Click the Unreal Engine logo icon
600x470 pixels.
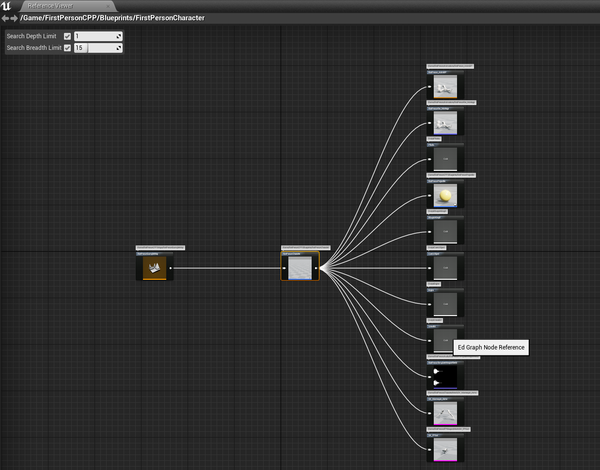pyautogui.click(x=8, y=6)
